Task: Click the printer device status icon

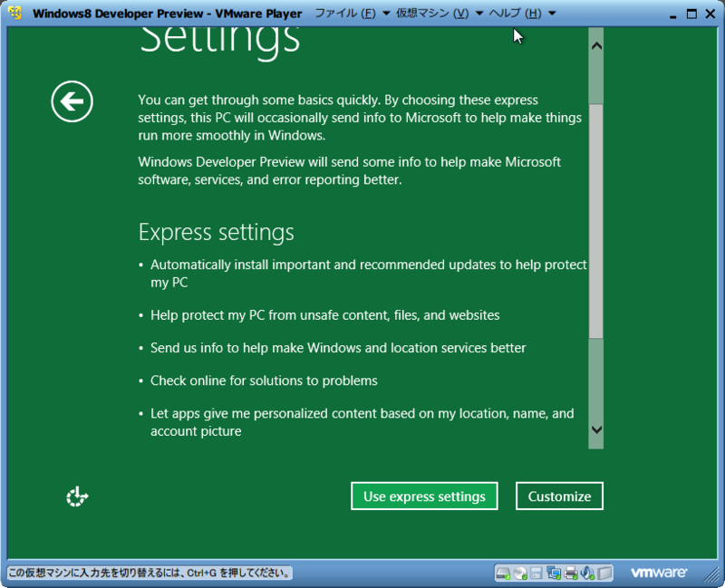Action: point(571,574)
